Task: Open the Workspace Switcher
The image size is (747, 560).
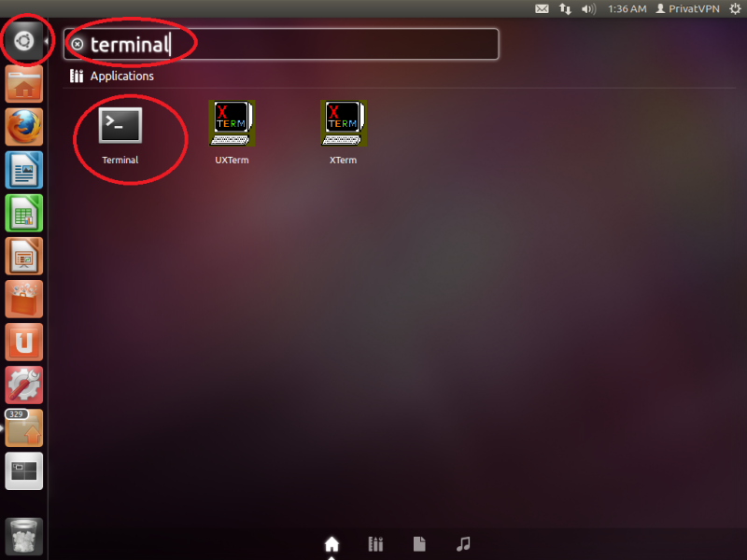Action: [x=23, y=470]
